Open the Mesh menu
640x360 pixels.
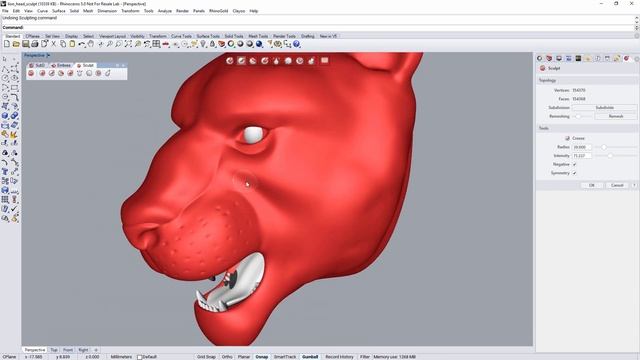[x=88, y=11]
